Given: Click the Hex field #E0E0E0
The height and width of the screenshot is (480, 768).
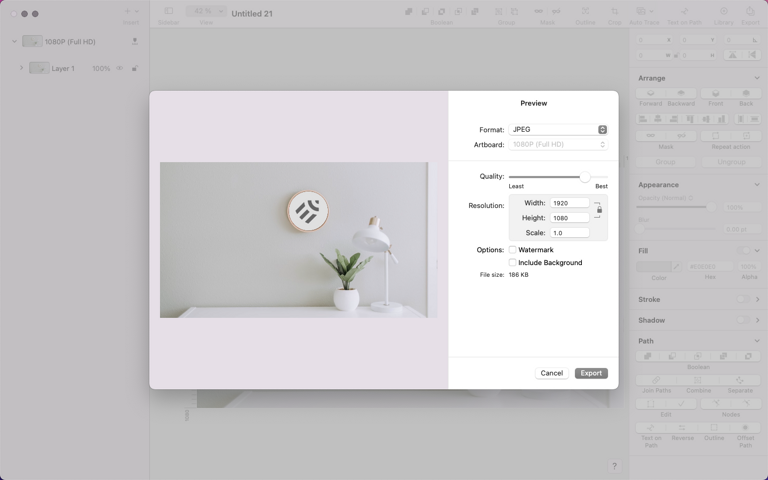Looking at the screenshot, I should click(x=710, y=266).
